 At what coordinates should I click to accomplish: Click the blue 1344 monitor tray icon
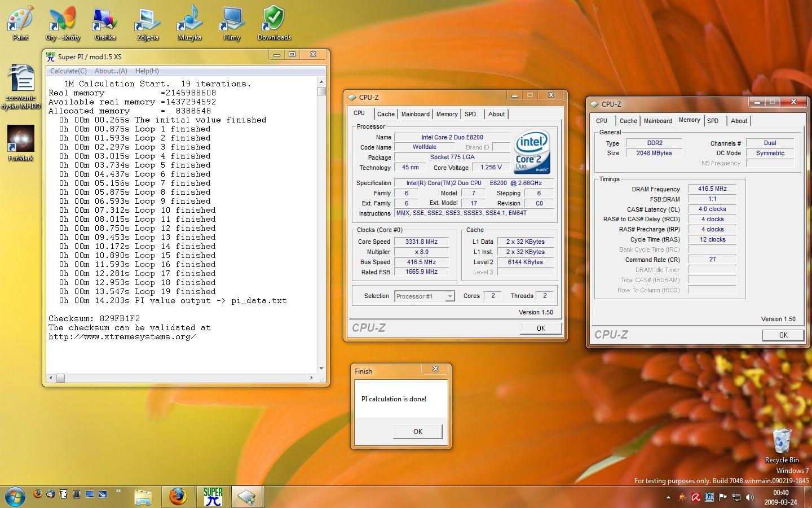pos(709,497)
